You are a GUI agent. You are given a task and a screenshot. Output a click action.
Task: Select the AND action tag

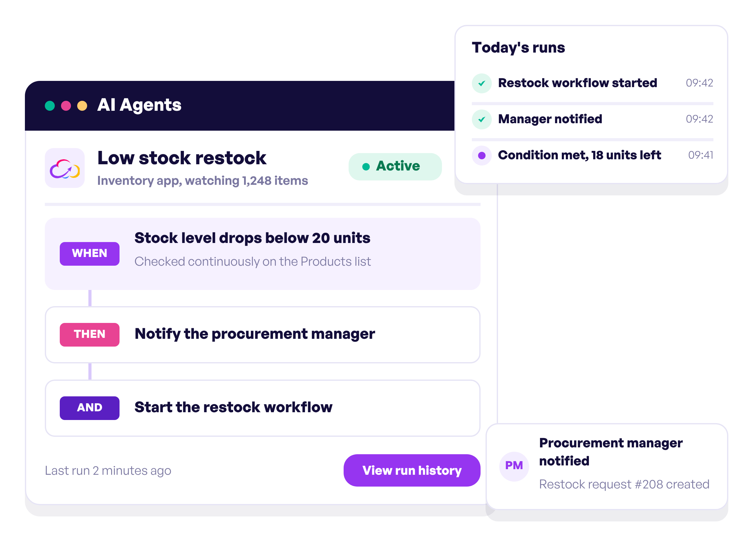(90, 408)
